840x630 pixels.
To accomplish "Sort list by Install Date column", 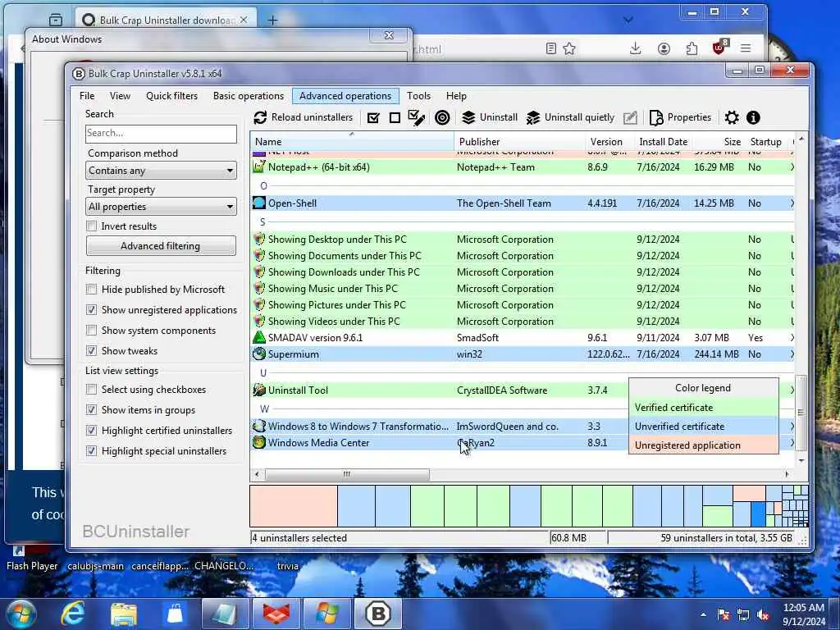I will tap(663, 141).
